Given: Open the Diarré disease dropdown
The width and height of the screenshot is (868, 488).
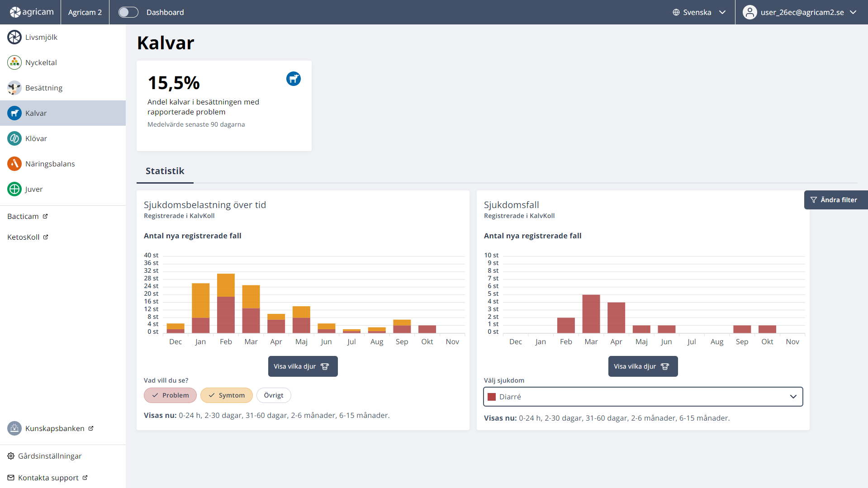Looking at the screenshot, I should (x=643, y=397).
